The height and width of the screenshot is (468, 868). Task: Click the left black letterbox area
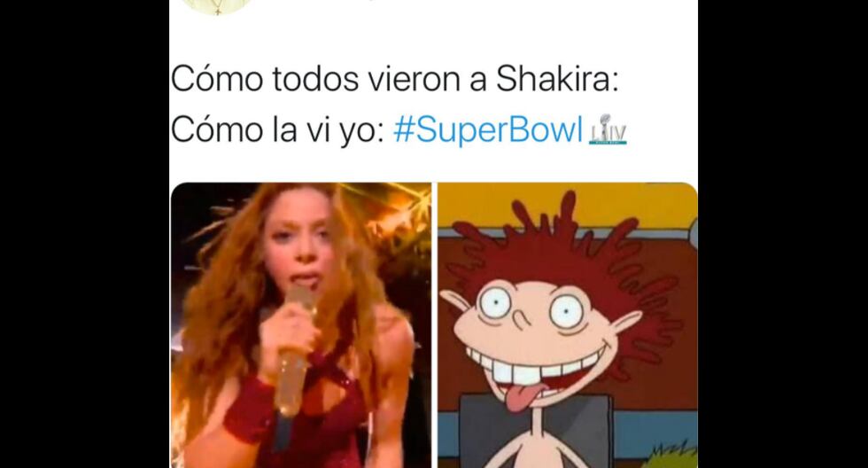84,234
